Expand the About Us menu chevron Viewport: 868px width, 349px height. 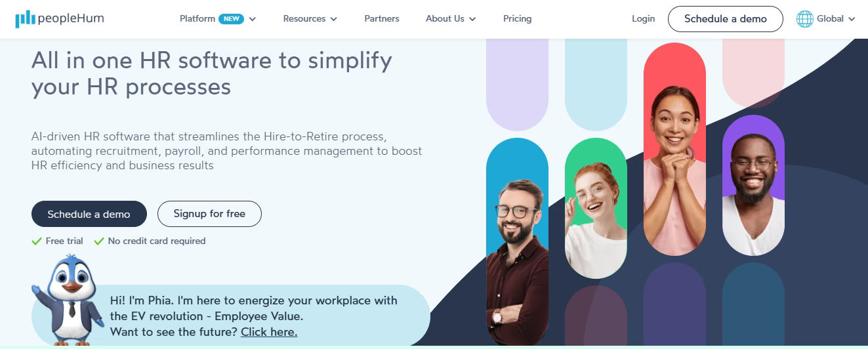[472, 19]
